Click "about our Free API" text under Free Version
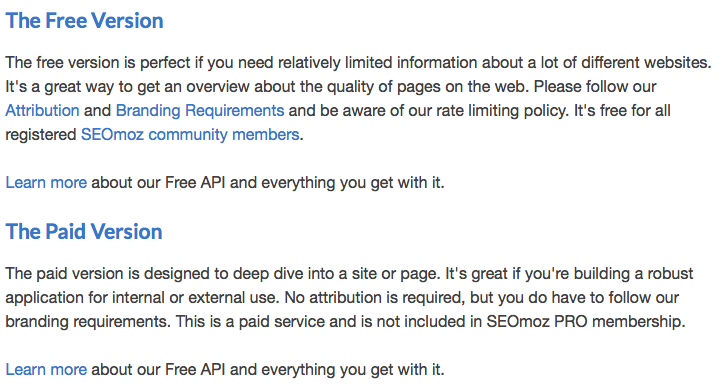The image size is (722, 390). tap(158, 182)
